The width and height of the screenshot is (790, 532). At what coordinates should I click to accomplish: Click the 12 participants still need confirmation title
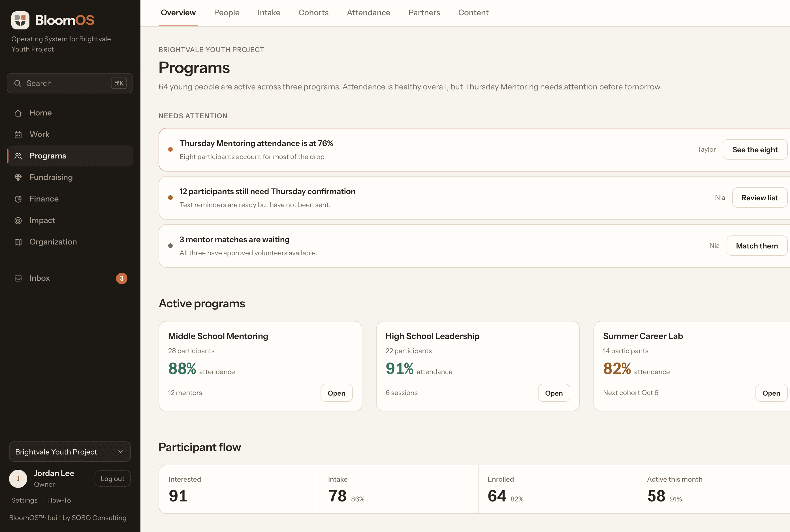pos(267,191)
